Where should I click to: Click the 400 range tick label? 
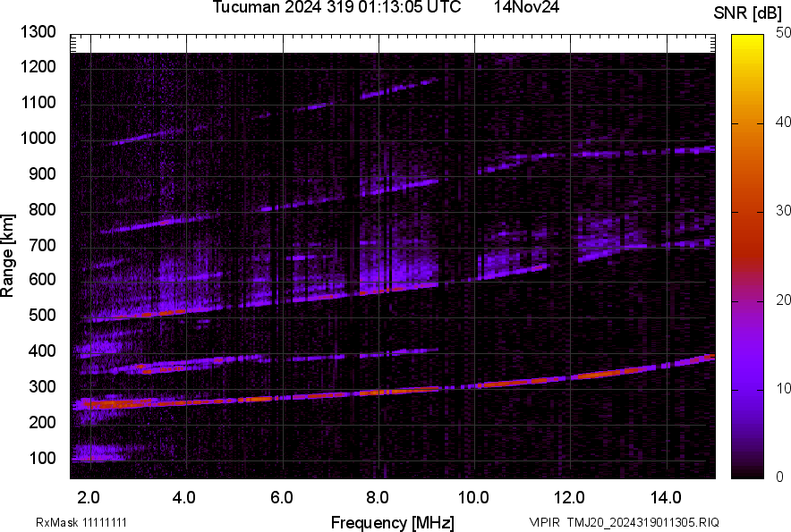click(42, 351)
